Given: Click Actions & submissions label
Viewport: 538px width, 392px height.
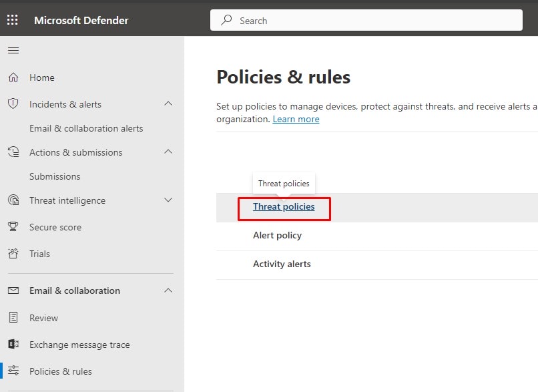Looking at the screenshot, I should point(76,152).
